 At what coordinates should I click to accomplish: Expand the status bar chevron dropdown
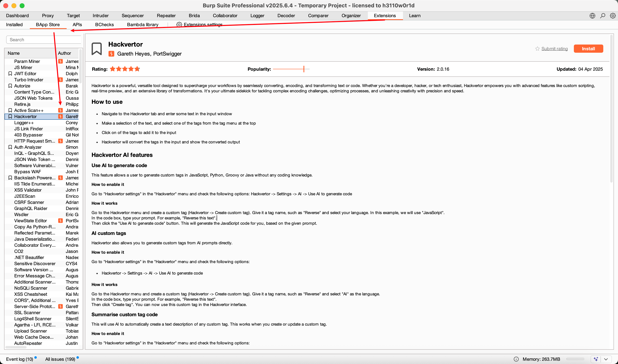click(x=606, y=359)
